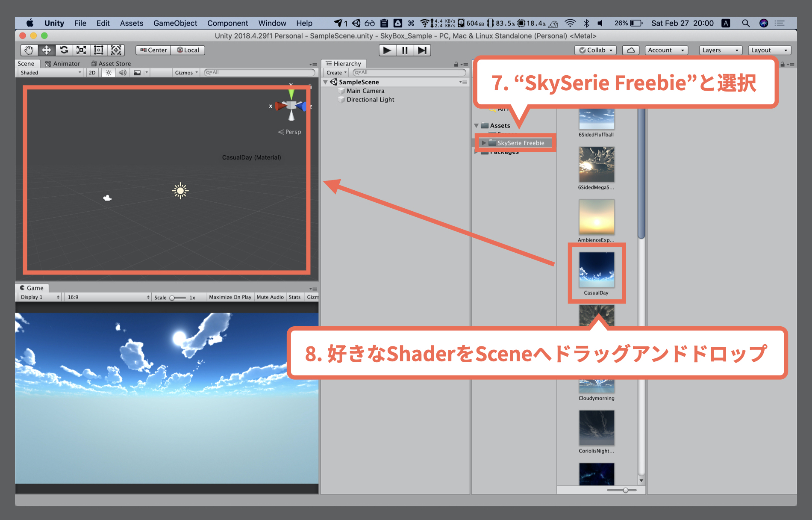
Task: Open the Display 1 dropdown
Action: 40,297
